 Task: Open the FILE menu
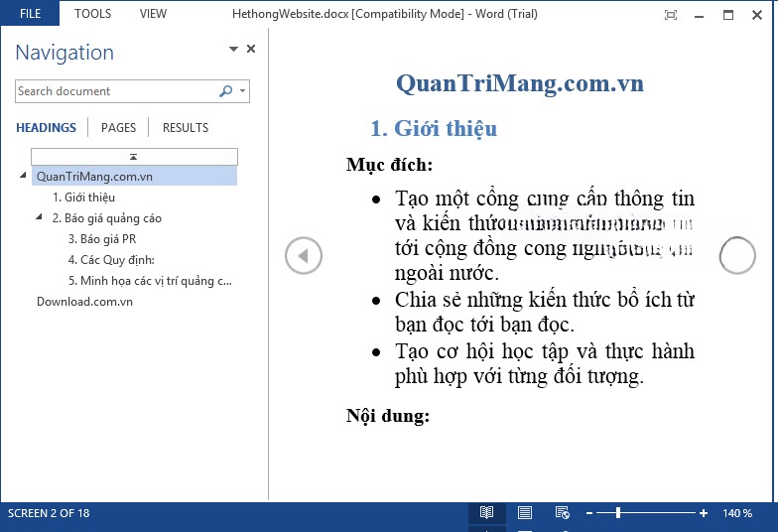pyautogui.click(x=30, y=14)
